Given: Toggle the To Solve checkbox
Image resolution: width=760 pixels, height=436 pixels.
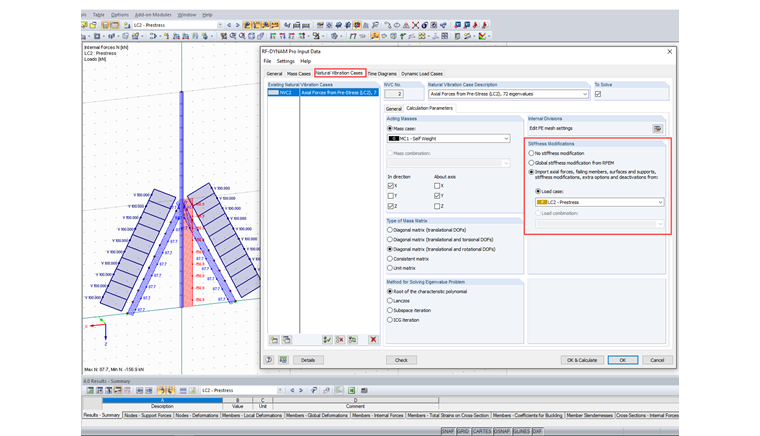Looking at the screenshot, I should coord(598,95).
